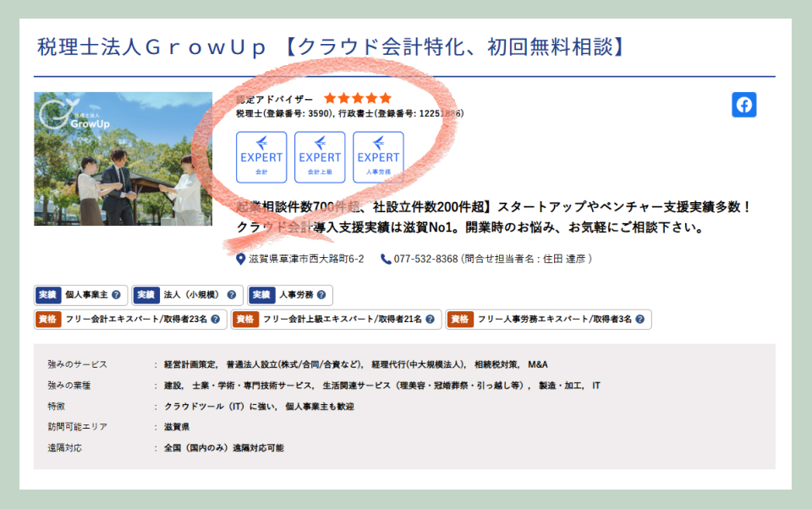Image resolution: width=812 pixels, height=509 pixels.
Task: Click the EXPERT 人事労務 badge
Action: coord(378,157)
